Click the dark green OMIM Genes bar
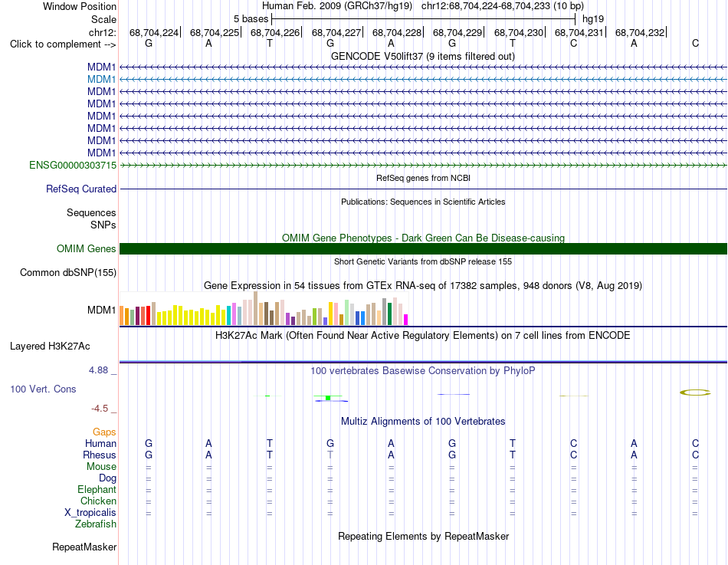Image resolution: width=728 pixels, height=565 pixels. [x=423, y=248]
